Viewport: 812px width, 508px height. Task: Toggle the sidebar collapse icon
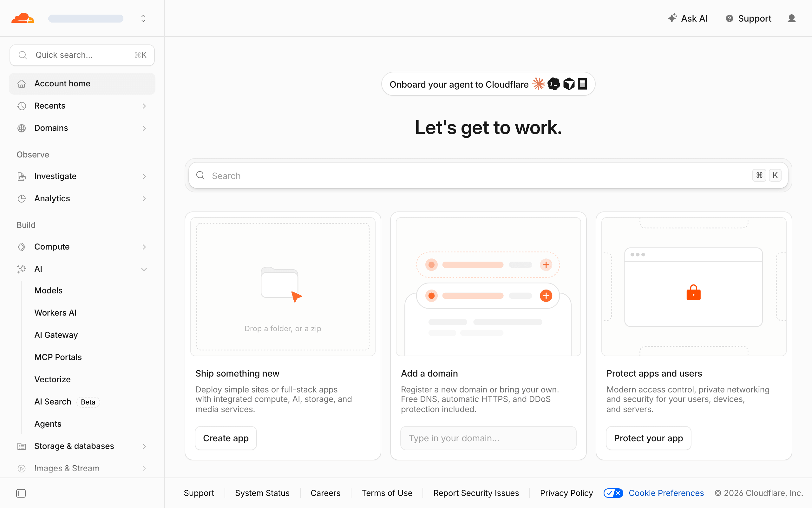[21, 493]
